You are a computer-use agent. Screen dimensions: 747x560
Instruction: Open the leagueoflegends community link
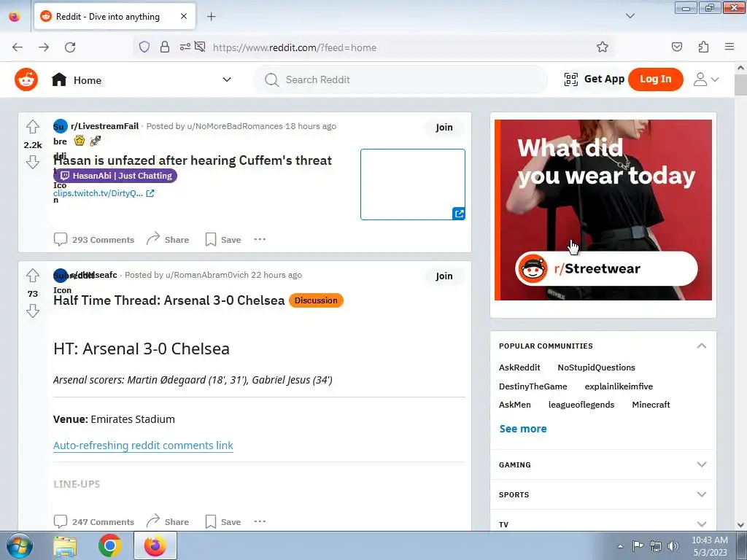(x=581, y=405)
